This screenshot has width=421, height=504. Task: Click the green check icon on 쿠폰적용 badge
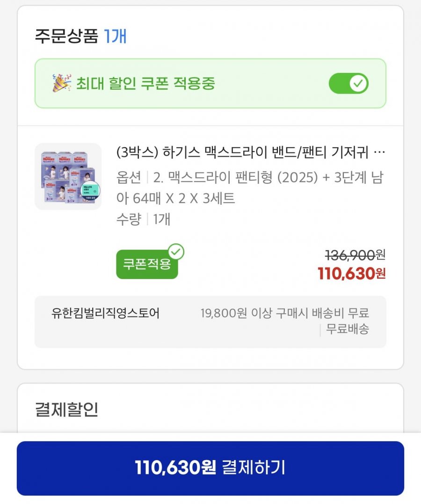tap(176, 252)
